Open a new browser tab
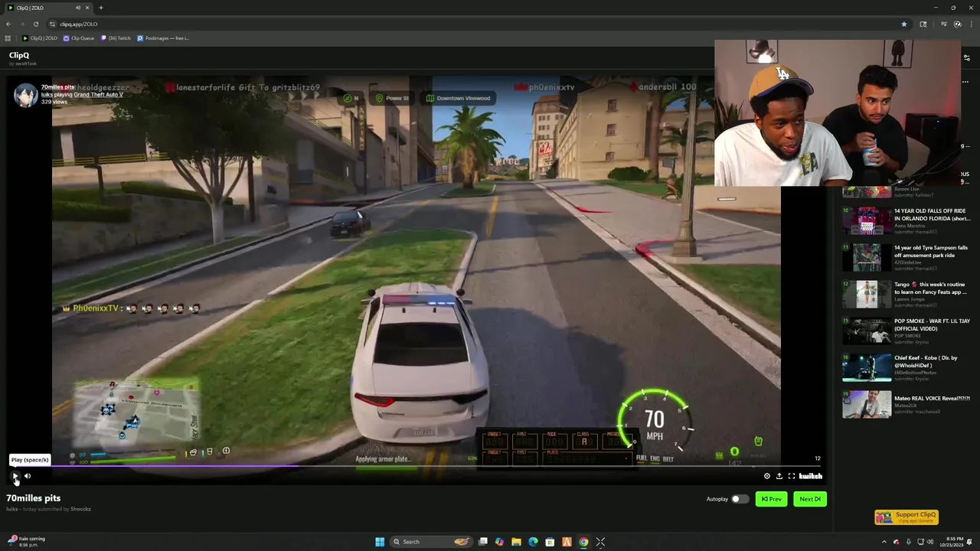This screenshot has width=980, height=551. point(101,8)
